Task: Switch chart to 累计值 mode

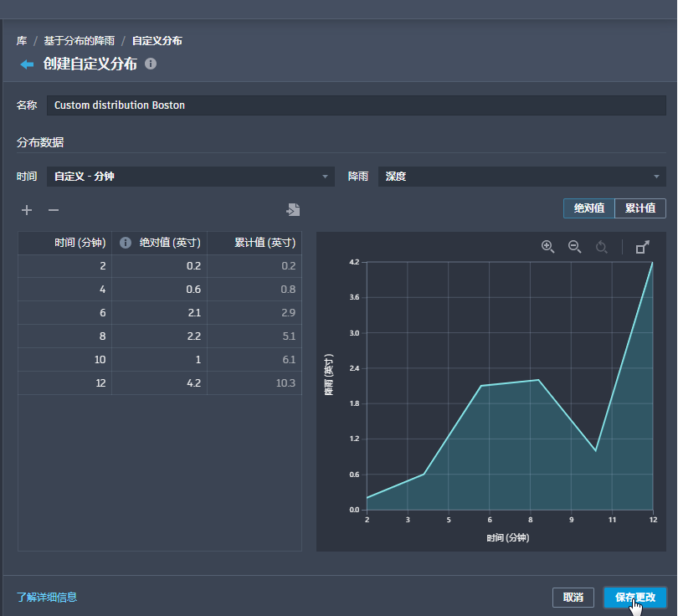Action: 640,208
